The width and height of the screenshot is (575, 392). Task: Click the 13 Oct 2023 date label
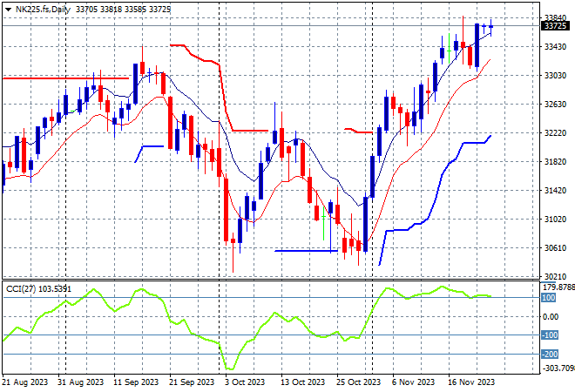[303, 382]
